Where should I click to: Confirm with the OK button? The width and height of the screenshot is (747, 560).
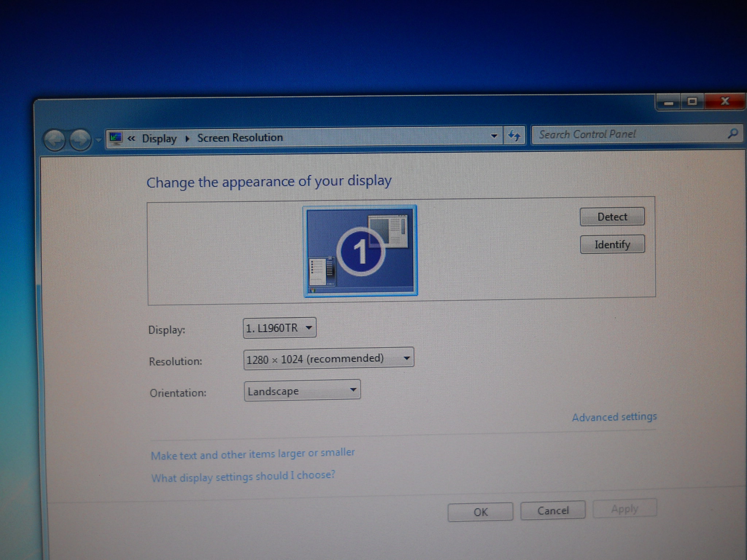(480, 512)
